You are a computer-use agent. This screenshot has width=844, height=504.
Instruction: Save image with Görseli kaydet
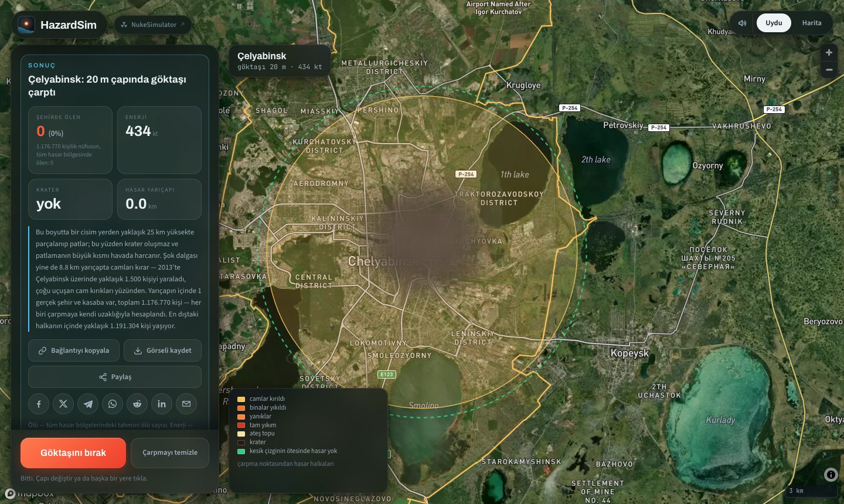[x=163, y=350]
